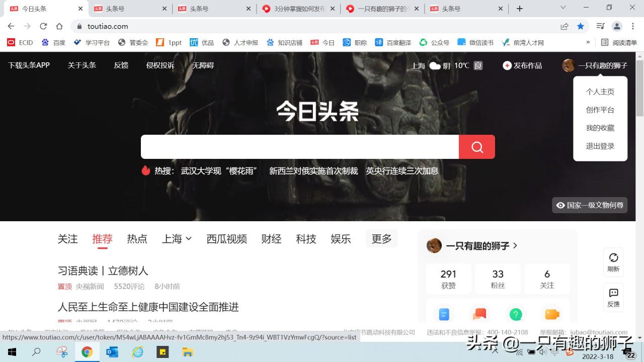Open Chrome three-dot menu

(x=633, y=26)
